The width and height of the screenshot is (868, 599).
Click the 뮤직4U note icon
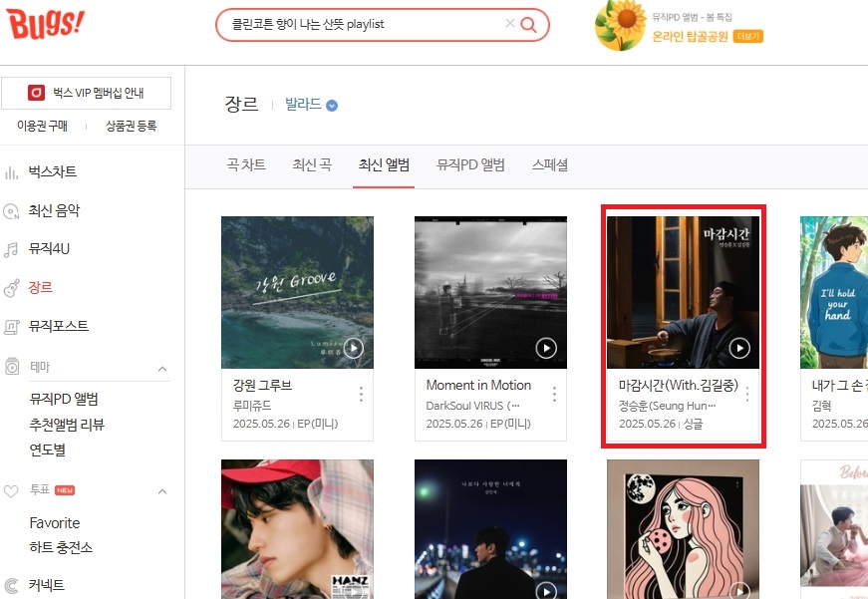[x=11, y=250]
